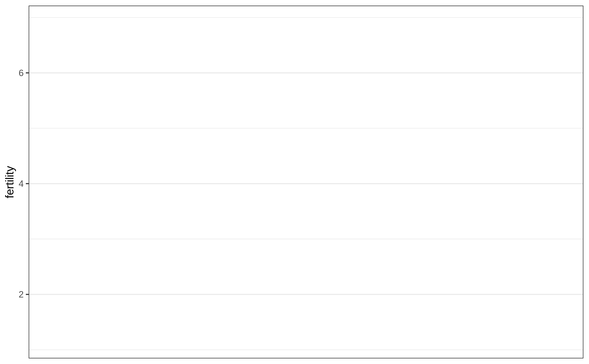The height and width of the screenshot is (364, 589).
Task: Pick the topmost minor gridline above 6
Action: [306, 17]
